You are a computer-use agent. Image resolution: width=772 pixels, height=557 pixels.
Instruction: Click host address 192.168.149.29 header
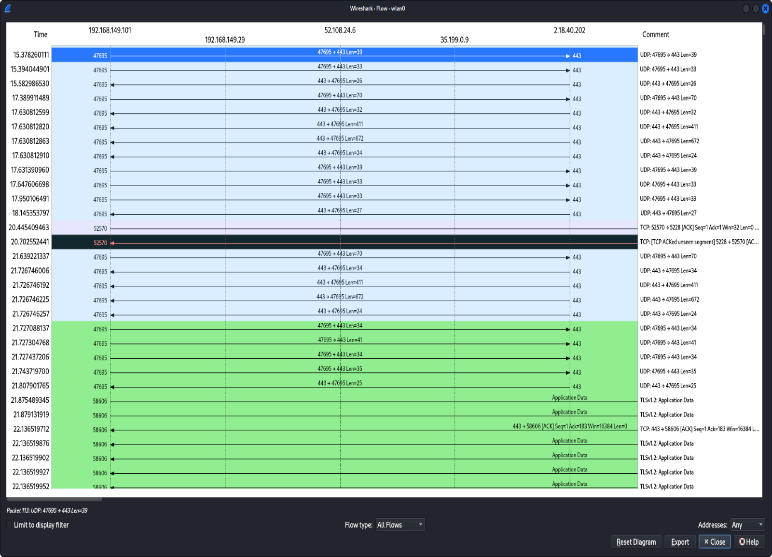click(x=224, y=40)
